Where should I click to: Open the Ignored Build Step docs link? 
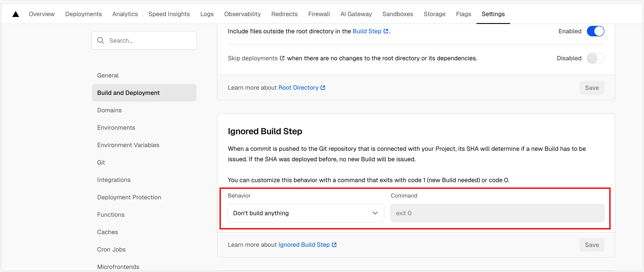click(x=304, y=245)
